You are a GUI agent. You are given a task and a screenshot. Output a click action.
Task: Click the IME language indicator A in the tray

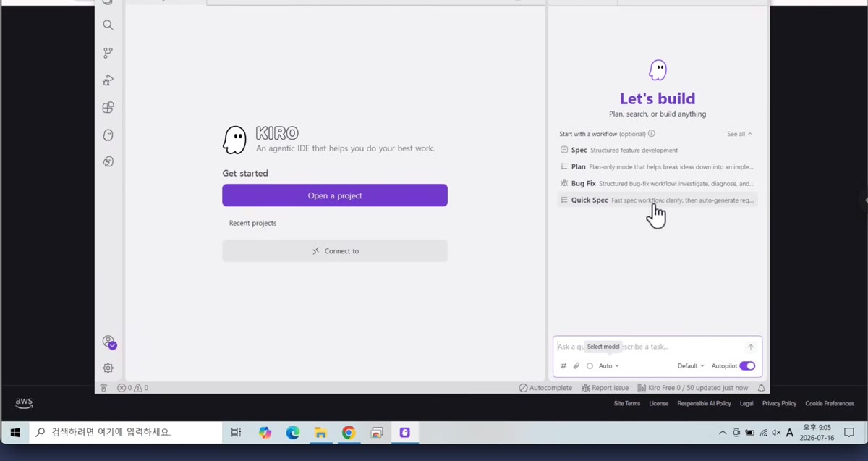pyautogui.click(x=789, y=433)
